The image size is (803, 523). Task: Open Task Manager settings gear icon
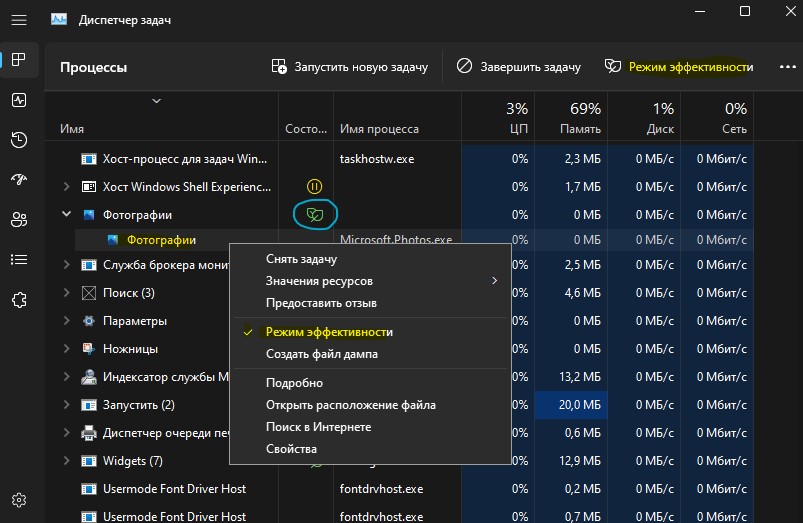[19, 500]
